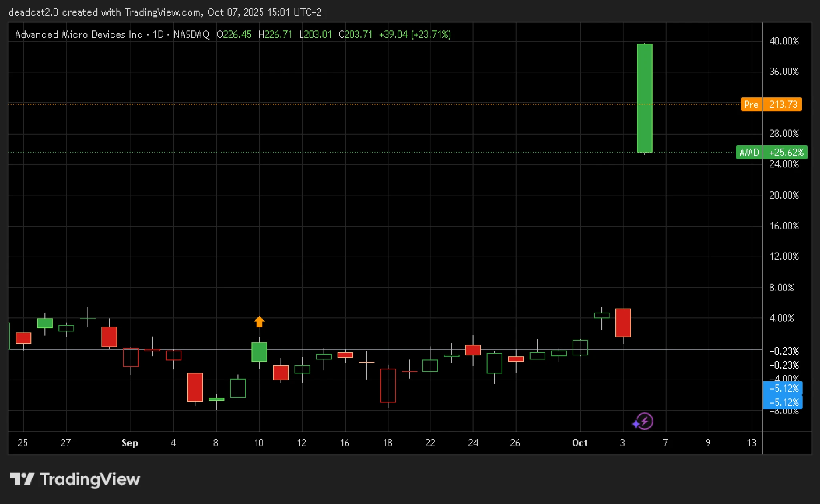Click the +39.04 (+23.71%) change value
This screenshot has height=504, width=820.
pyautogui.click(x=414, y=35)
